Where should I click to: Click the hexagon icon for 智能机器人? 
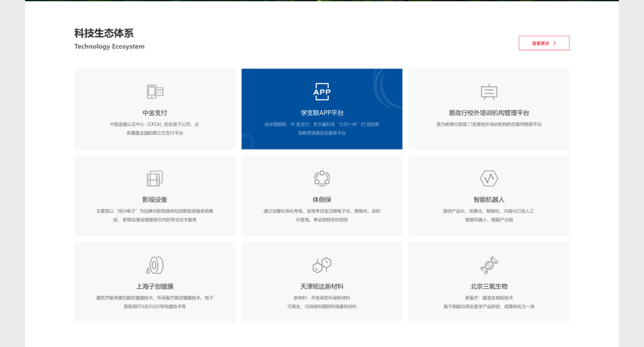(x=489, y=178)
